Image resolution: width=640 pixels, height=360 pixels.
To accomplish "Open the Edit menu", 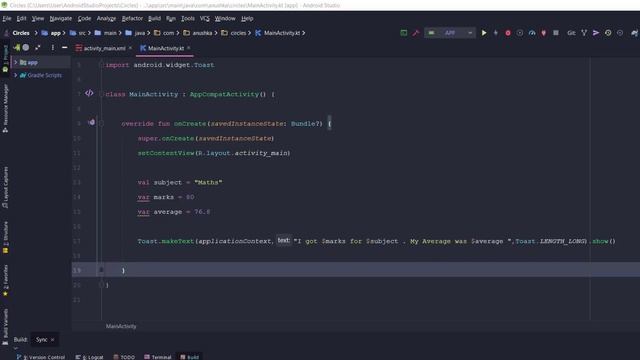I will [21, 18].
